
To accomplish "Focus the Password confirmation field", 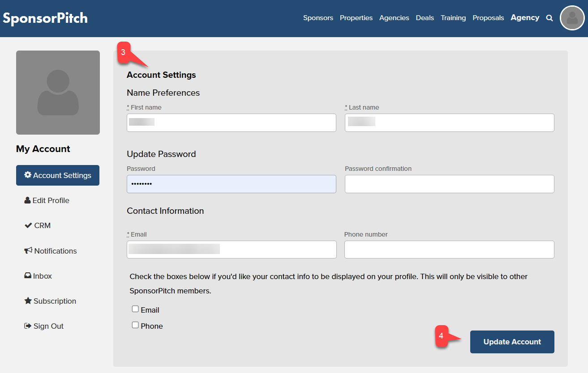I will point(449,184).
